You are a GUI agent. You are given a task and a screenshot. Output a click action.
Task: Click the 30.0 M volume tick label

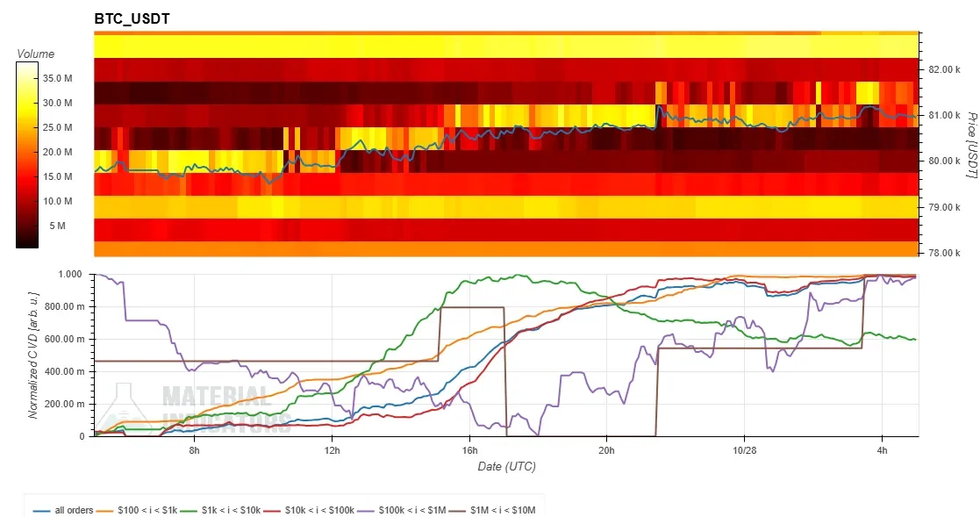click(x=58, y=103)
